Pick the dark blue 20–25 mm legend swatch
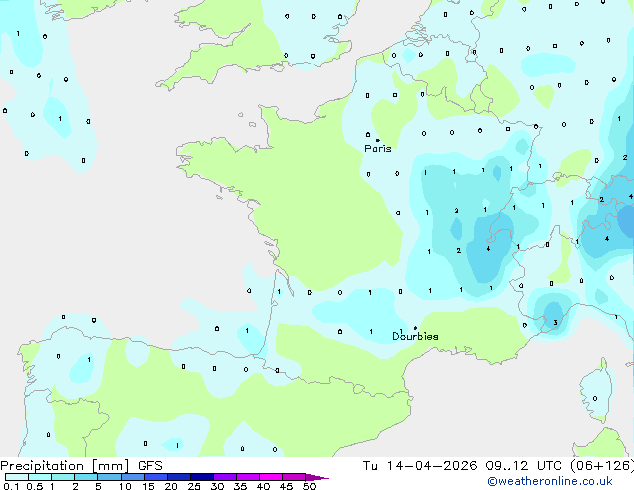 coord(178,477)
